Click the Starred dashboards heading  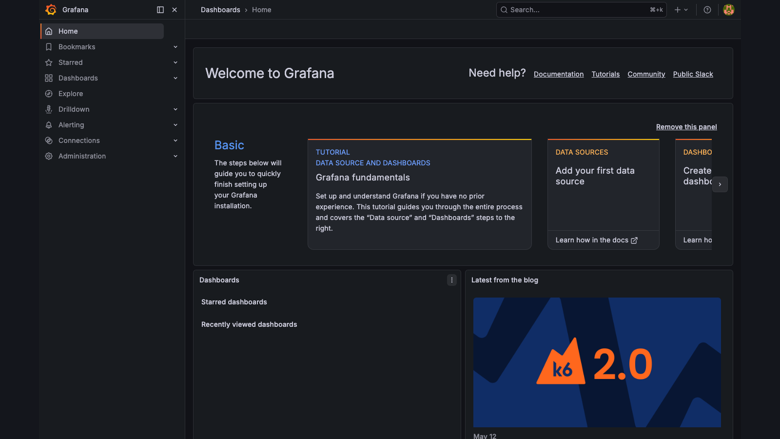tap(234, 302)
